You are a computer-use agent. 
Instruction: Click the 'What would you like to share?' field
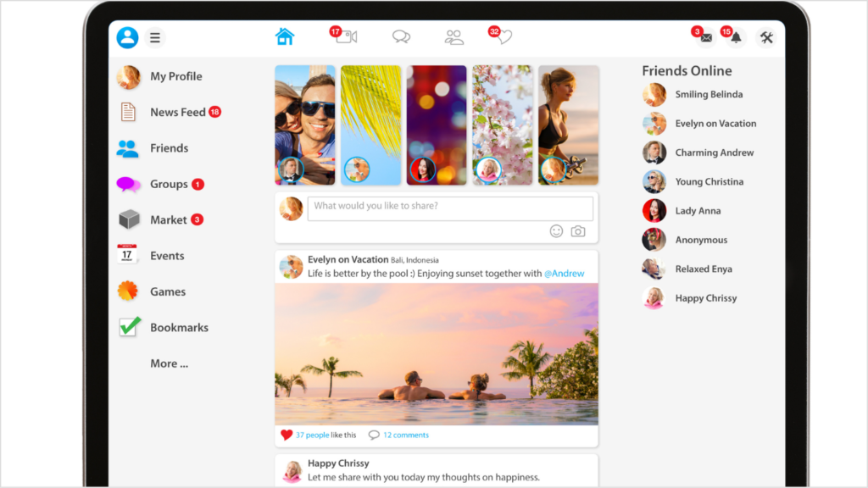(449, 206)
